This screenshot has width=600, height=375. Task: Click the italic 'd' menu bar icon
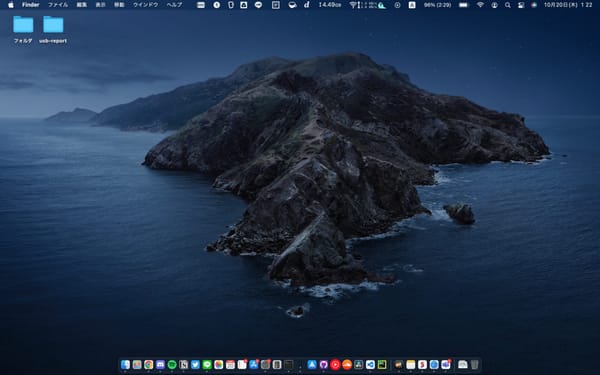coord(307,5)
